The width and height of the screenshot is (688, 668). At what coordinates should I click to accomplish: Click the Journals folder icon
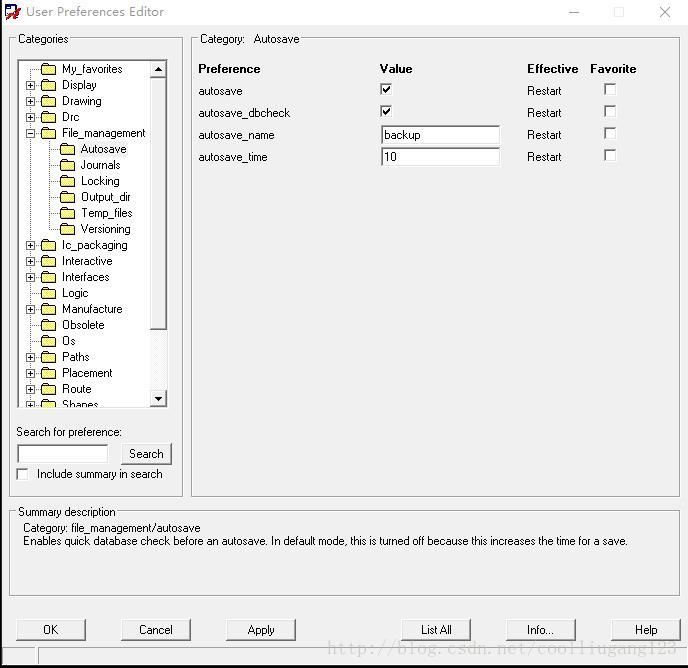67,165
